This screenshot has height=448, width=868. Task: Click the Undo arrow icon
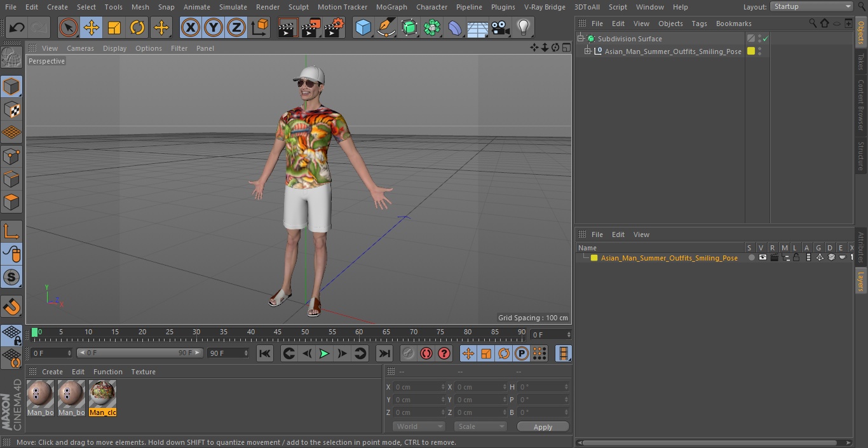tap(17, 28)
